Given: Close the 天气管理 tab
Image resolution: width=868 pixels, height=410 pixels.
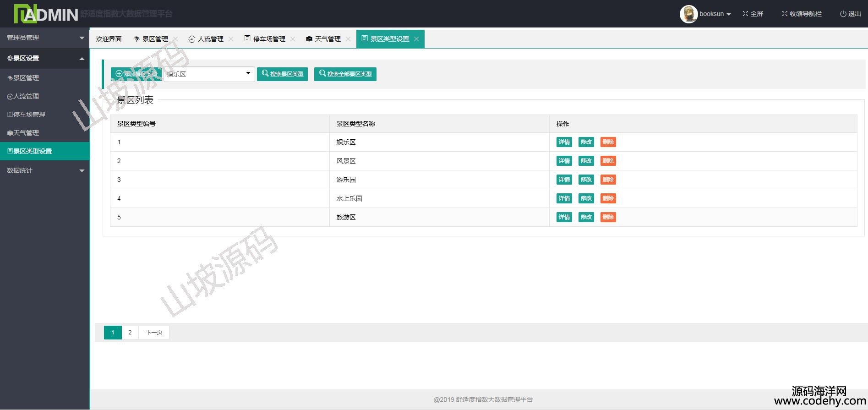Looking at the screenshot, I should [348, 39].
